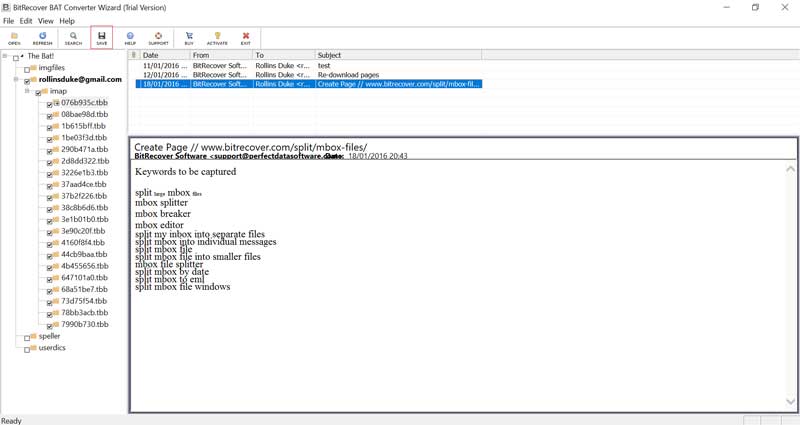The image size is (800, 425).
Task: Select the 290b471a.tbb tree item
Action: click(x=85, y=149)
